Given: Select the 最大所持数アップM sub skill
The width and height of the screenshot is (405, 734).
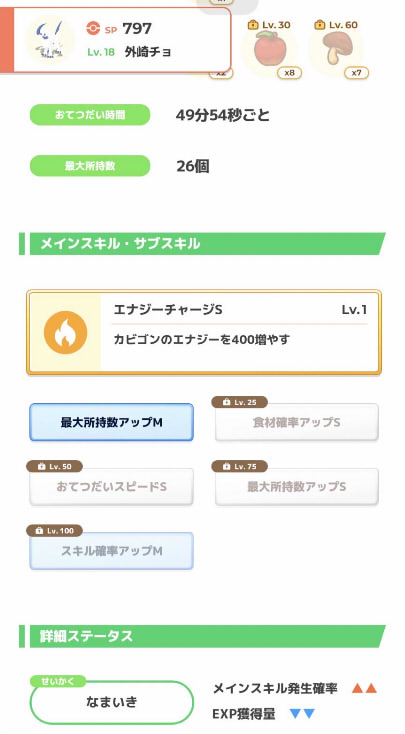Looking at the screenshot, I should (x=111, y=422).
